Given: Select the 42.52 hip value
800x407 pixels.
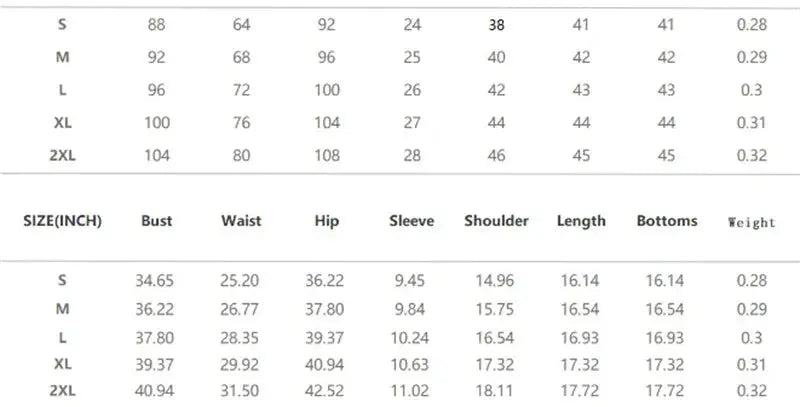Looking at the screenshot, I should (x=324, y=391).
